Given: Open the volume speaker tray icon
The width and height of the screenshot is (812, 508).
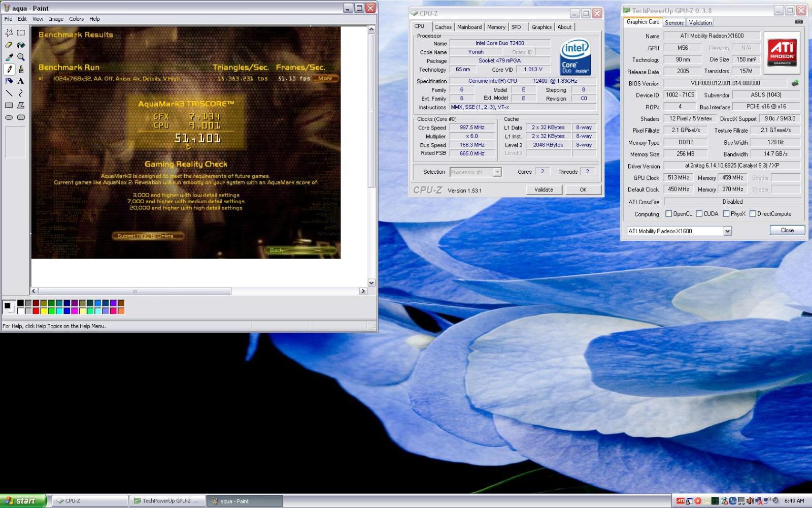Looking at the screenshot, I should click(x=750, y=501).
